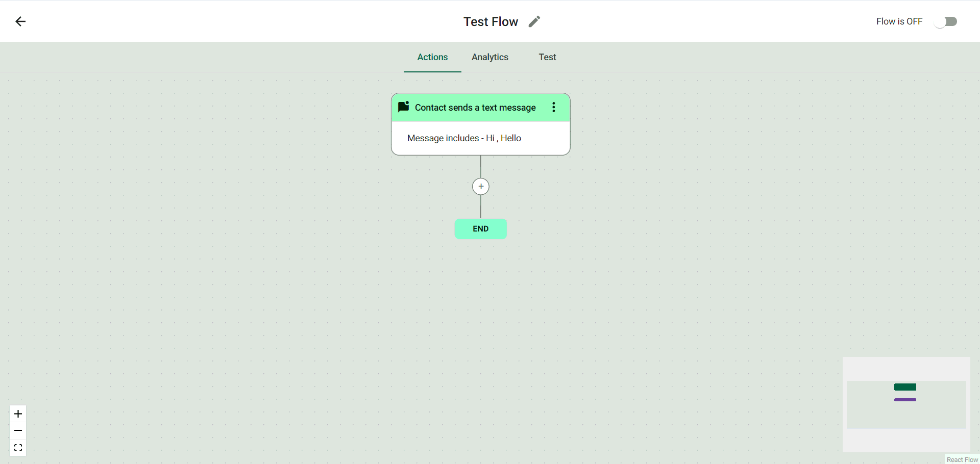Viewport: 980px width, 464px height.
Task: Click the back arrow
Action: tap(20, 21)
